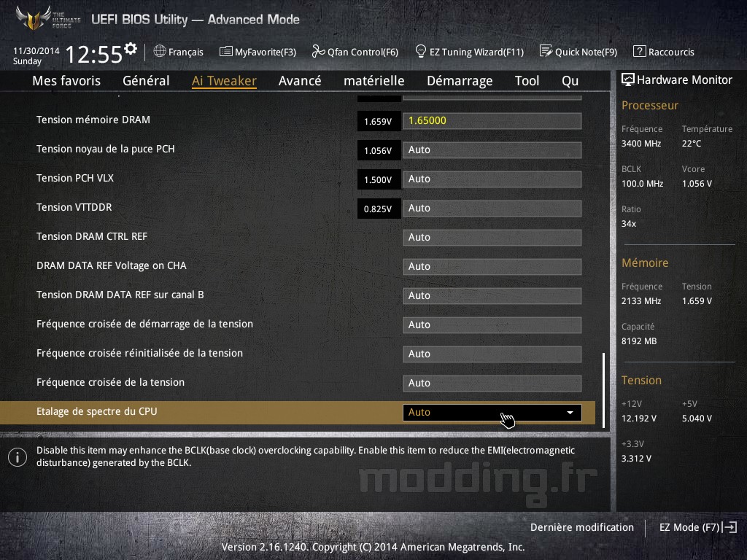
Task: Click the Quick Note pencil icon
Action: point(546,51)
